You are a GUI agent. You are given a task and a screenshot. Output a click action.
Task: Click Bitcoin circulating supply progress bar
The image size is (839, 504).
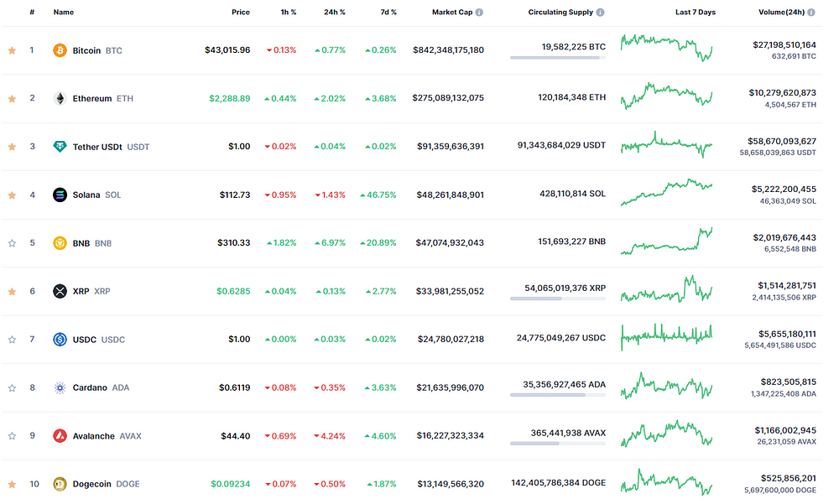pos(558,58)
